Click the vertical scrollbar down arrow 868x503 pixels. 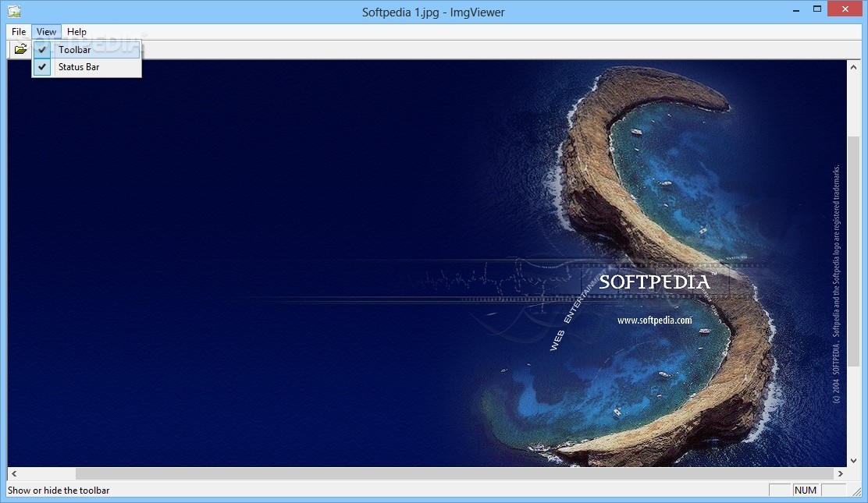coord(853,460)
